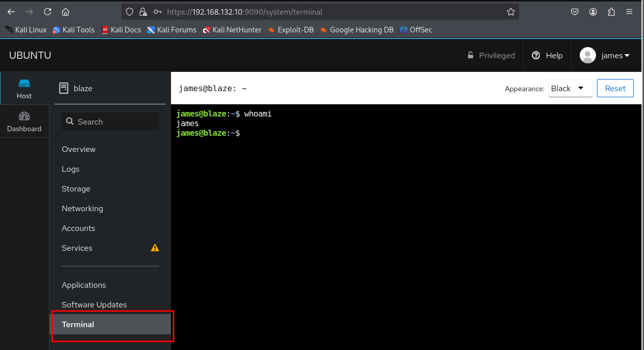The image size is (644, 350).
Task: Navigate to Networking in sidebar
Action: click(x=82, y=209)
